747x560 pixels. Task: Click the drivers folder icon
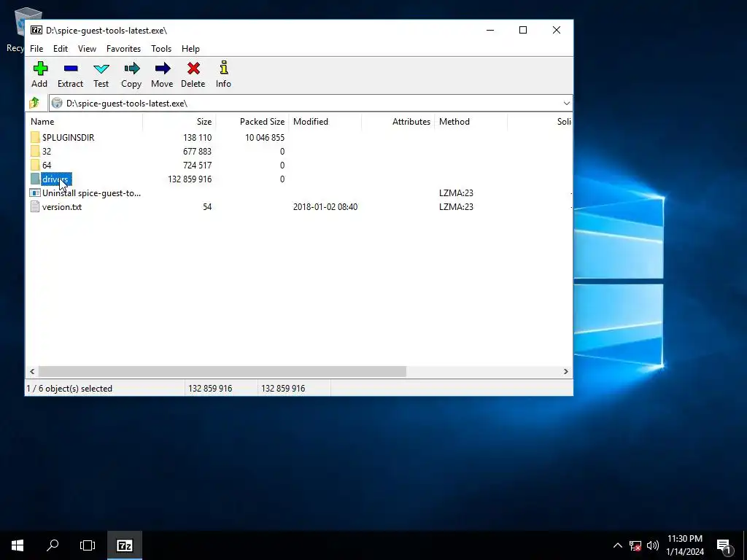(35, 179)
